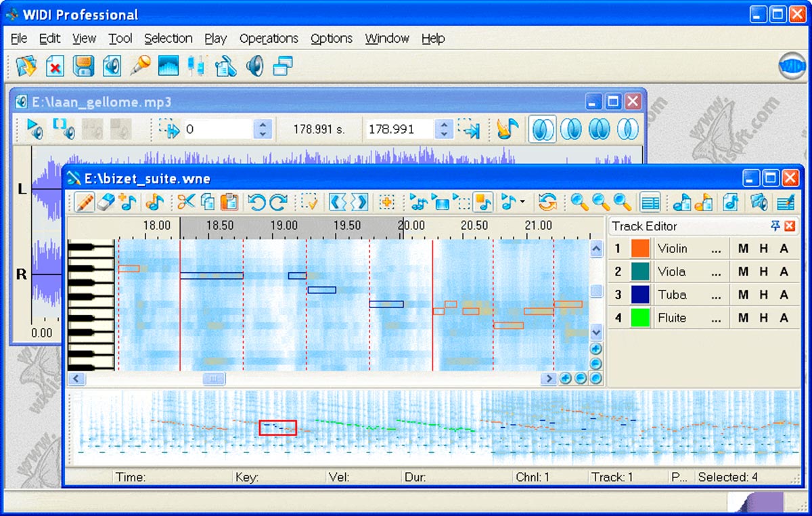812x516 pixels.
Task: Toggle the second stereo channel mode button
Action: pos(571,129)
